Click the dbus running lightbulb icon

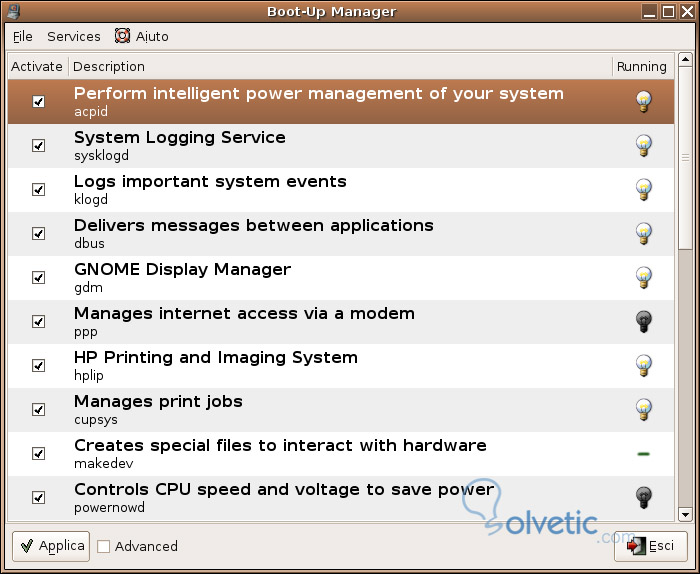(x=643, y=233)
